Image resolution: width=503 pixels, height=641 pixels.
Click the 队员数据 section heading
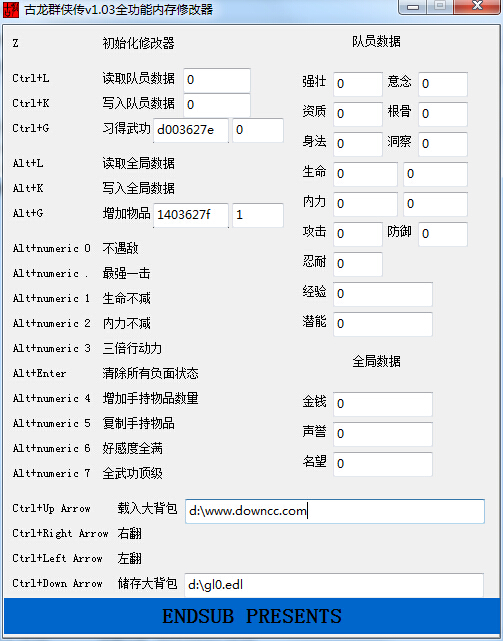[376, 41]
